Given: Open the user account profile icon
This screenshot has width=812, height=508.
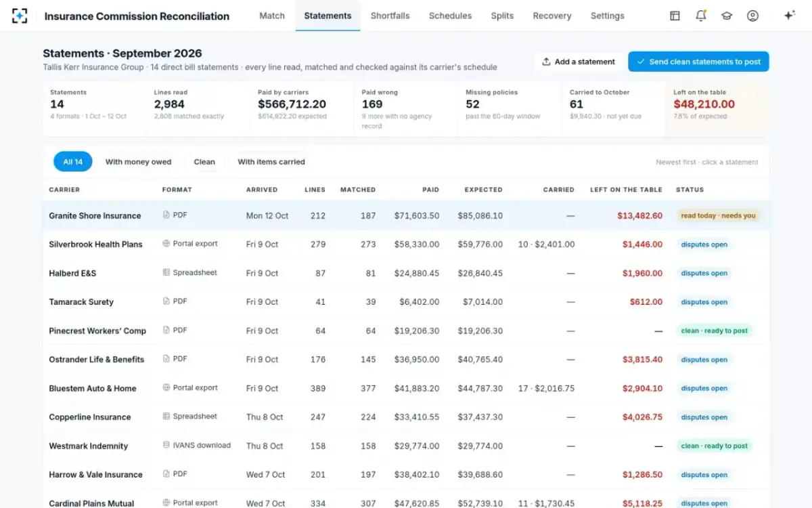Looking at the screenshot, I should point(752,16).
